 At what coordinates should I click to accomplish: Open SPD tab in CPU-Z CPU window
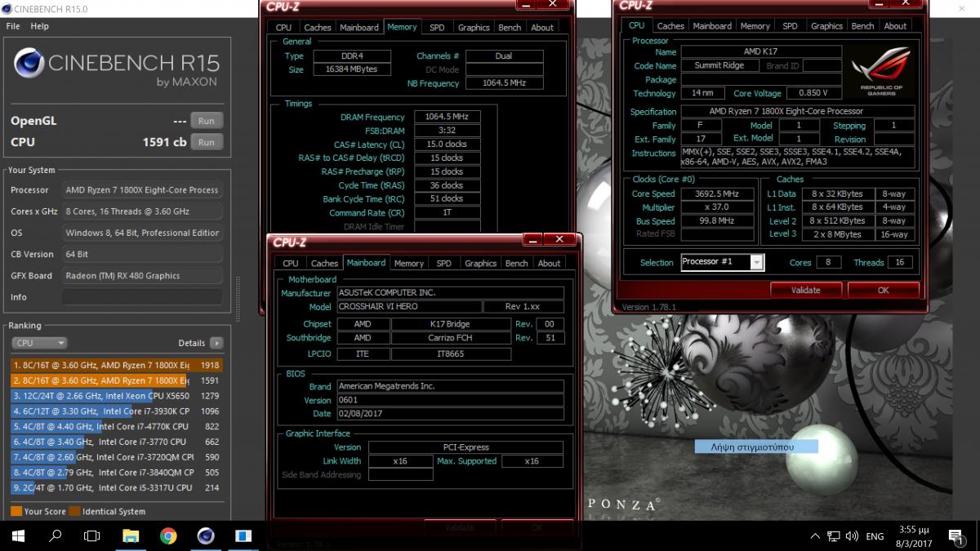pos(790,26)
